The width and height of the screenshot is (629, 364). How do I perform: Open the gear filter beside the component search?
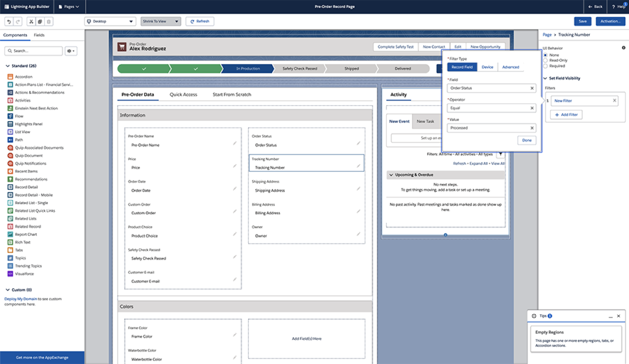(70, 51)
